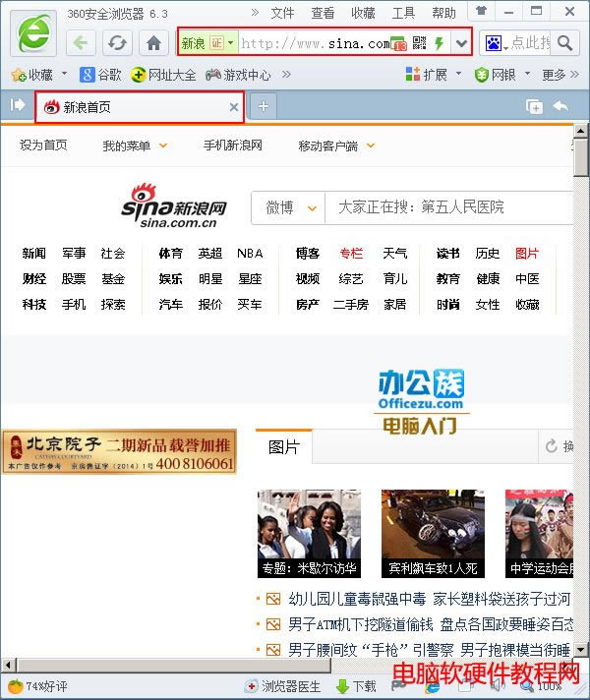Click the Sina search box showing 第五人民医院
Image resolution: width=590 pixels, height=700 pixels.
(448, 207)
